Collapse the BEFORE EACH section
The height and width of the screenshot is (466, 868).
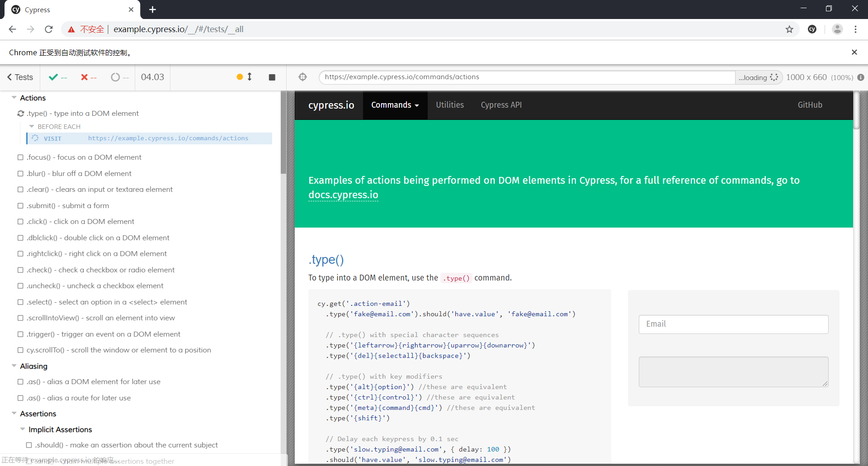(31, 126)
